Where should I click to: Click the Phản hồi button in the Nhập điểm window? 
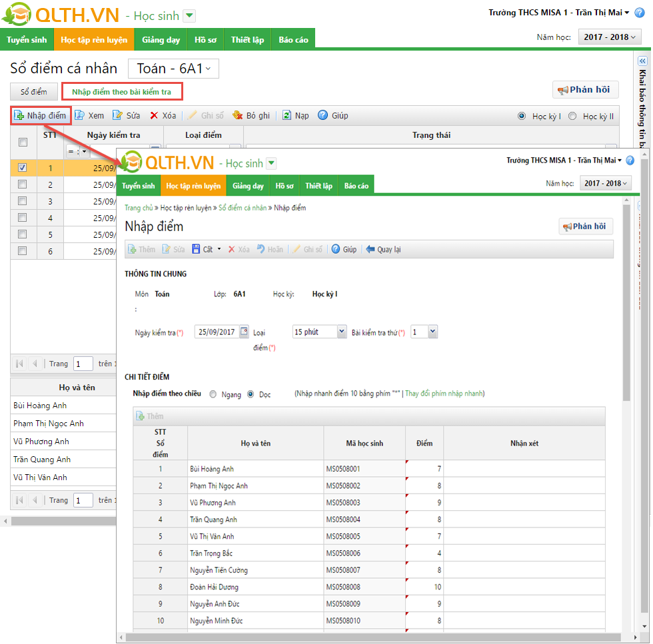point(586,226)
